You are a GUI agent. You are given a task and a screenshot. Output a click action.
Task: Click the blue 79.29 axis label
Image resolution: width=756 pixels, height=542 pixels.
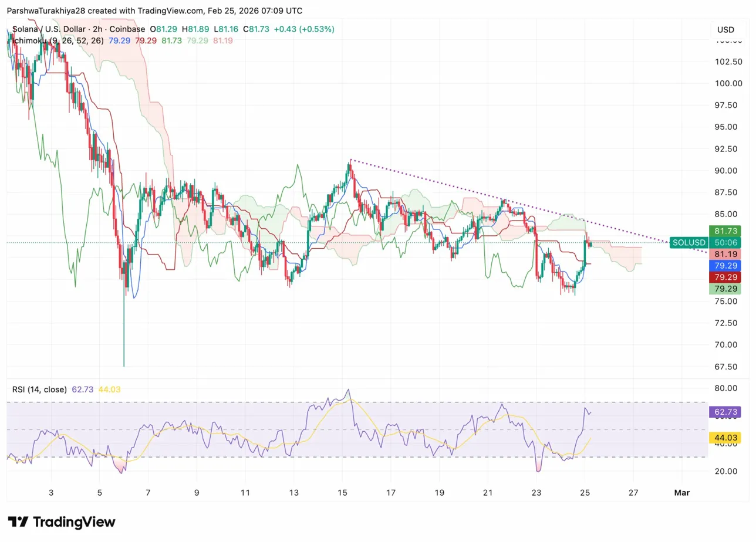(x=725, y=265)
